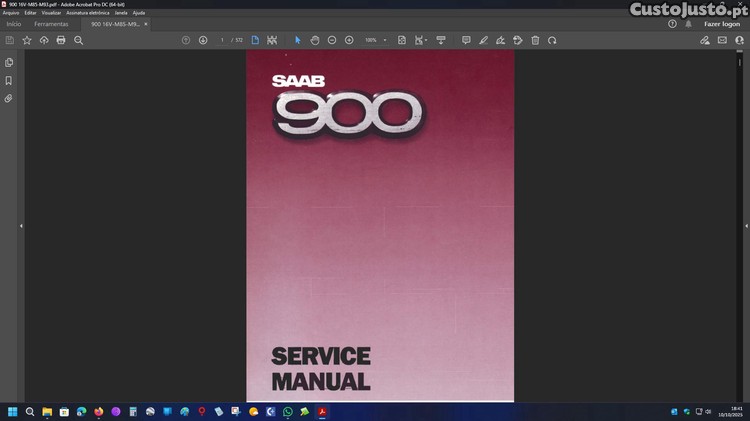Click the delete trash icon
Image resolution: width=750 pixels, height=421 pixels.
pos(535,40)
